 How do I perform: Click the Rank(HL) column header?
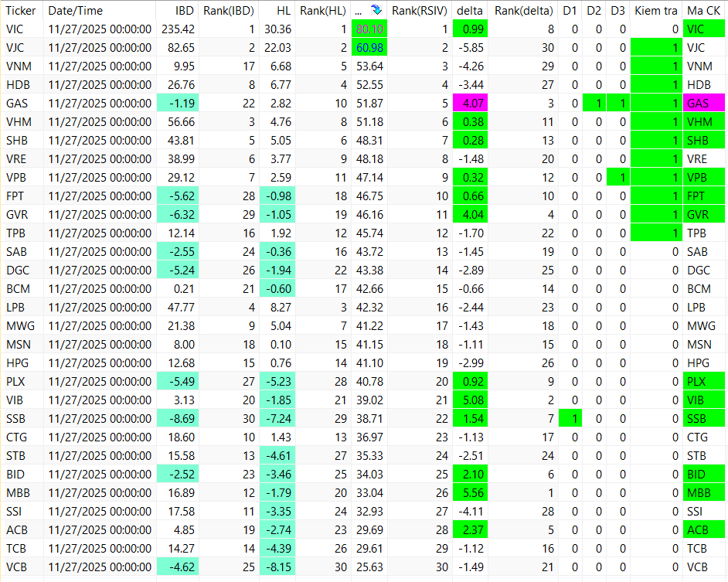323,10
